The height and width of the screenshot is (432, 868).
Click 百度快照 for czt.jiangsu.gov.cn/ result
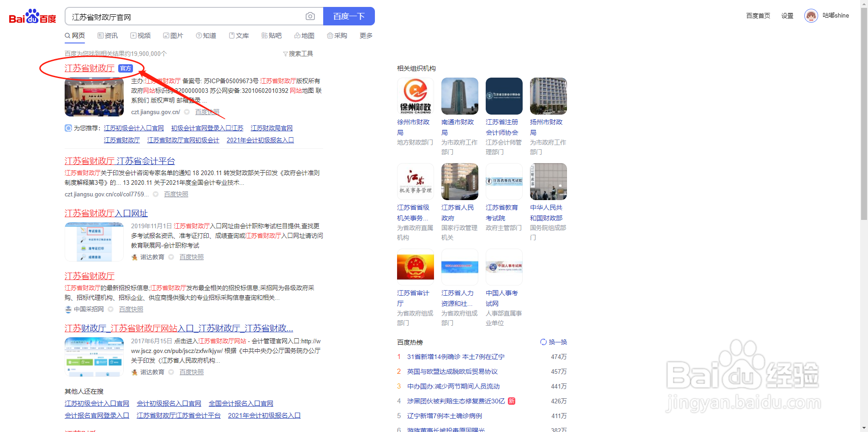pyautogui.click(x=207, y=112)
